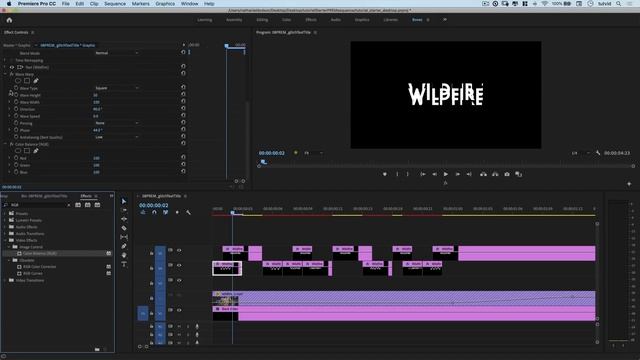Click New Custom Bin icon in Effects panel
Screen dimensions: 640x360
pyautogui.click(x=97, y=349)
